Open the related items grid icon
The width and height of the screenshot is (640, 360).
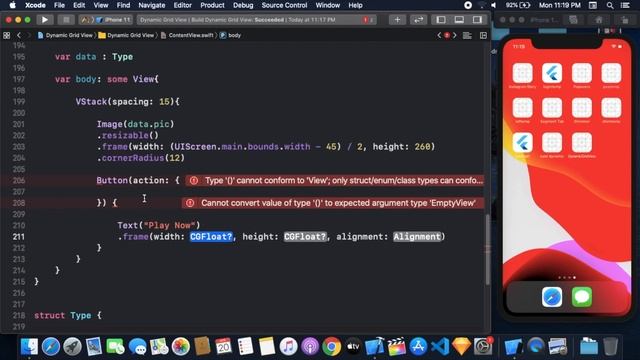[x=7, y=36]
